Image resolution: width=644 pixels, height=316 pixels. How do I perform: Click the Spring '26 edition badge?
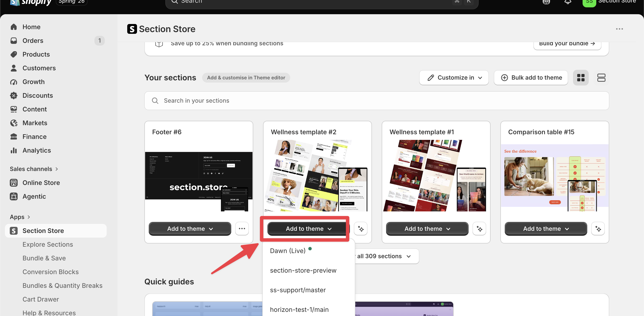click(71, 2)
